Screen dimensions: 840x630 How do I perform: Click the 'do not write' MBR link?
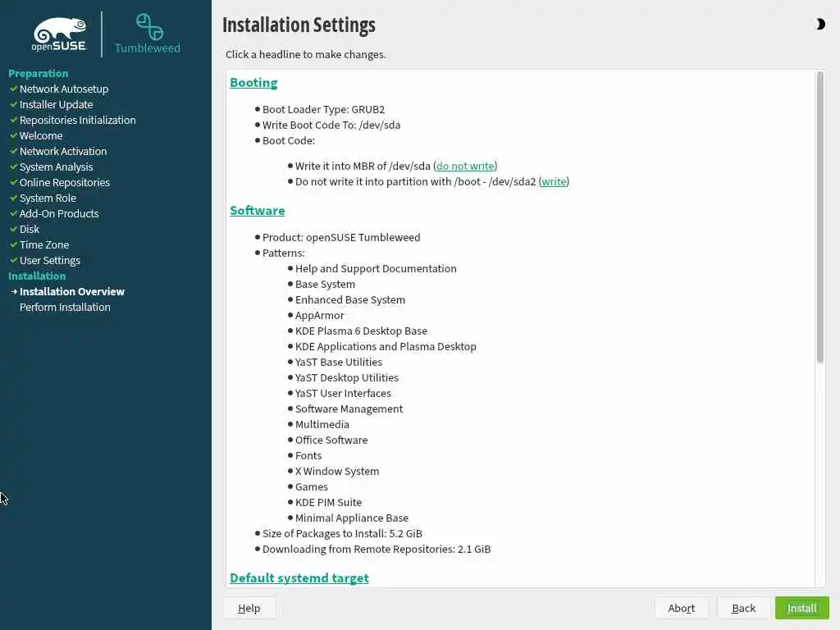pyautogui.click(x=465, y=166)
